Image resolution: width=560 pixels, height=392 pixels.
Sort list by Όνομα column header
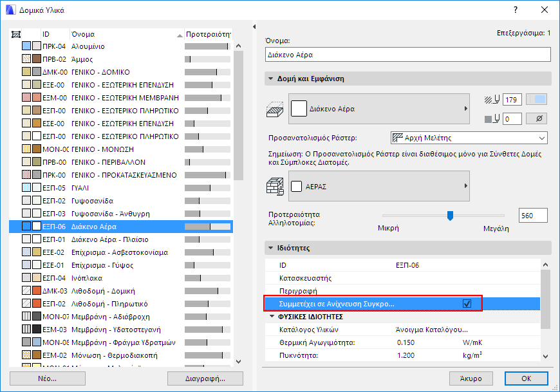(127, 34)
